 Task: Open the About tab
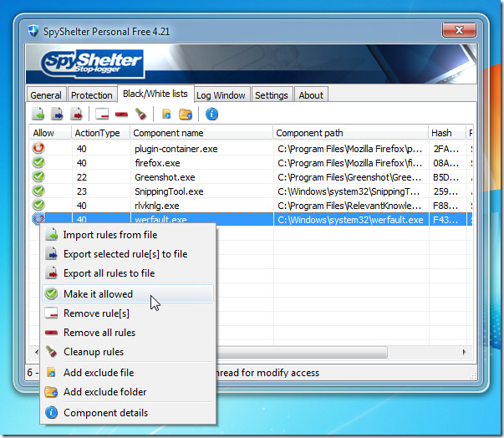point(311,95)
